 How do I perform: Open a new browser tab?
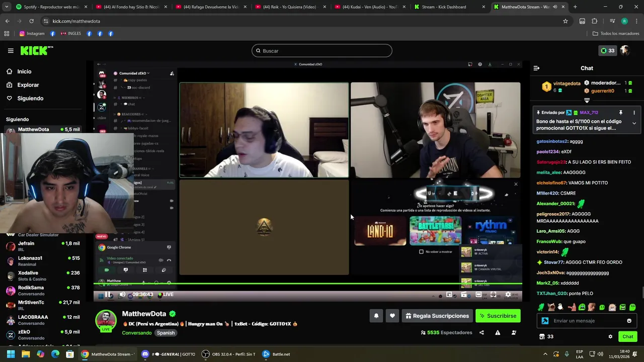pos(575,7)
